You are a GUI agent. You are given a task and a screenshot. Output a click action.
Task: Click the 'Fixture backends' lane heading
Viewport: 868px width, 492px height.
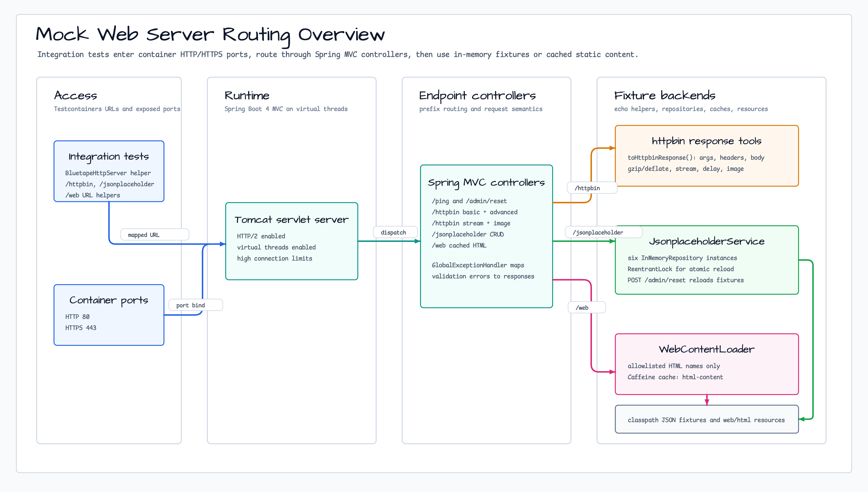click(665, 96)
